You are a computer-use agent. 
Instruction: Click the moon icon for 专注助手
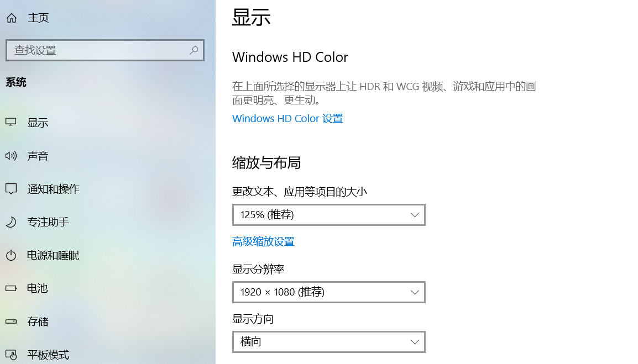point(11,221)
